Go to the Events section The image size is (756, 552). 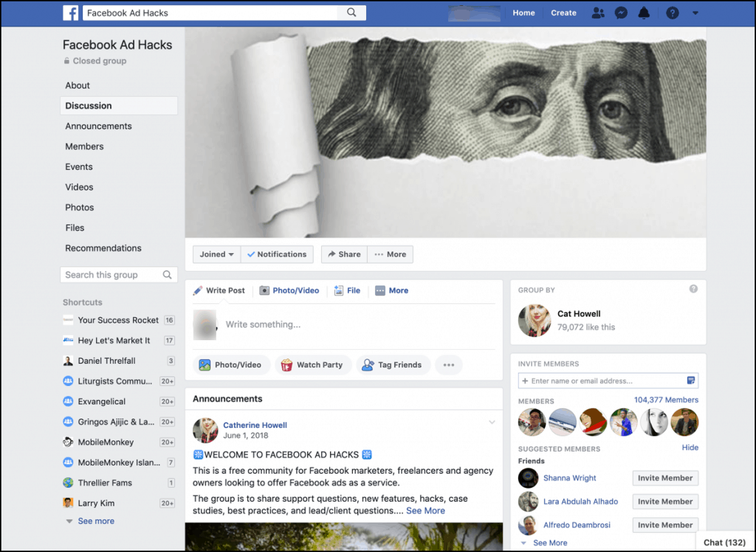point(79,167)
